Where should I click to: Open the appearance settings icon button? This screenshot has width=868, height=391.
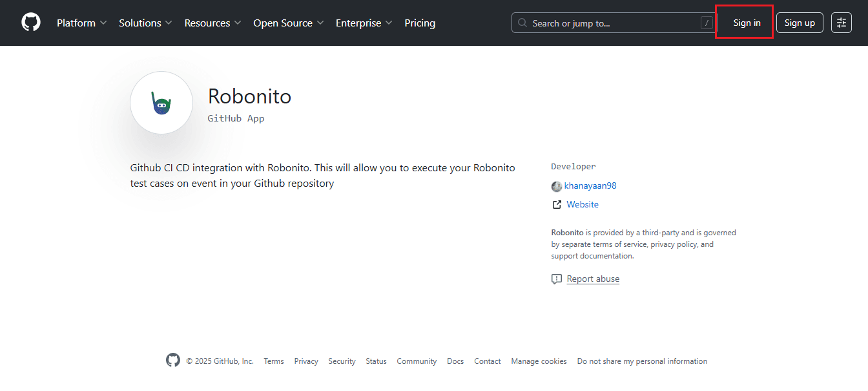(842, 23)
